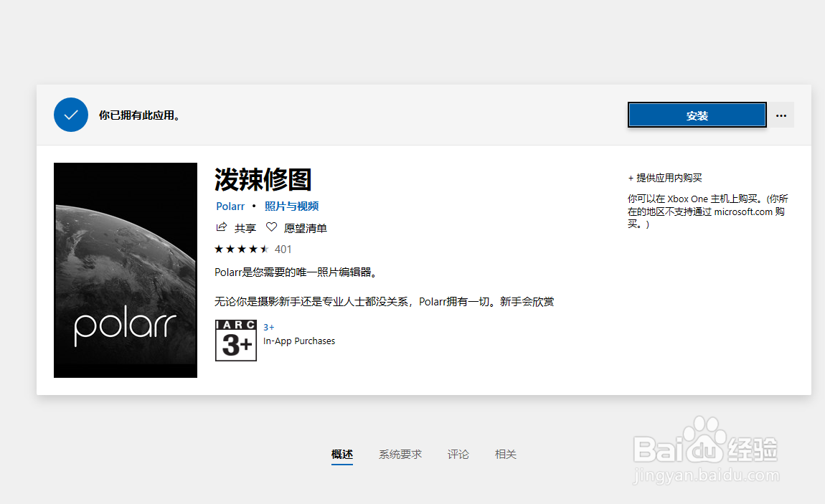Click the polarr app cover image
Screen dimensions: 825x504
tap(126, 270)
